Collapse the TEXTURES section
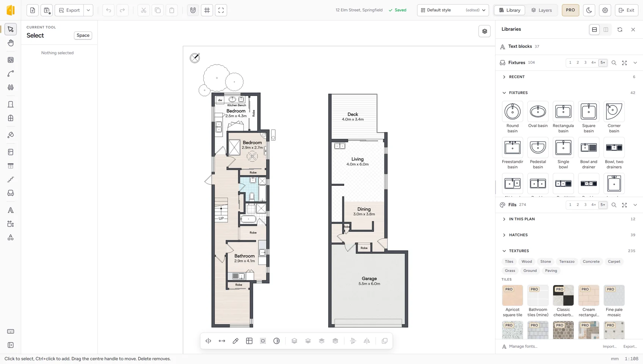Viewport: 643px width, 364px height. coord(569,251)
